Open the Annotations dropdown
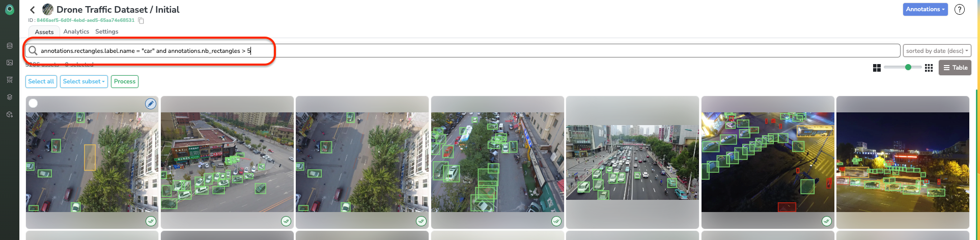 [925, 9]
